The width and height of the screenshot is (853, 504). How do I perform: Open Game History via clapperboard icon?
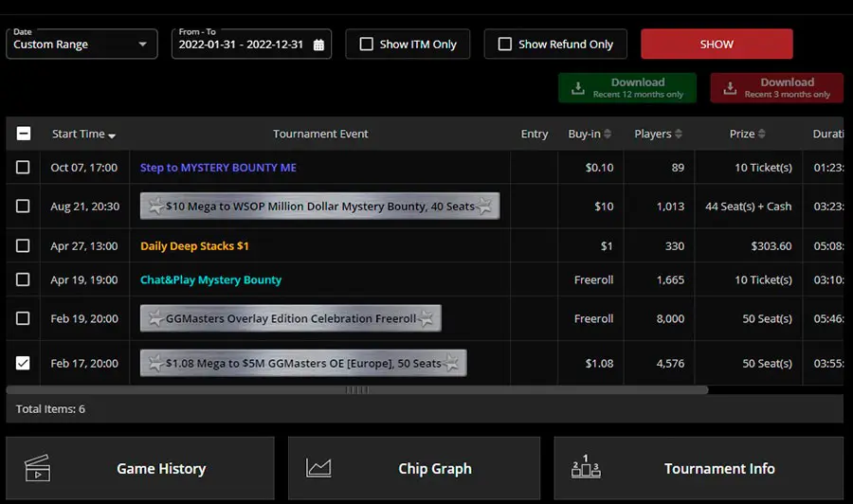tap(38, 468)
